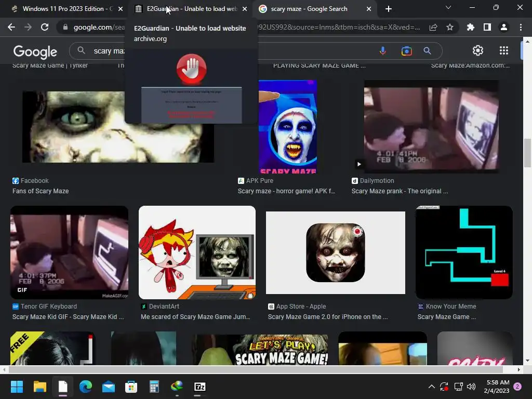Open the Calculator taskbar icon
532x399 pixels.
[x=154, y=387]
